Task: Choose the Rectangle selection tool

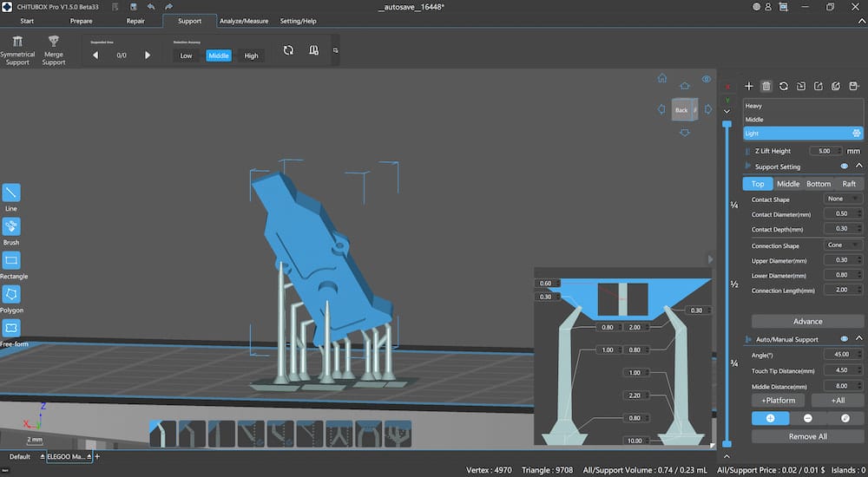Action: coord(11,260)
